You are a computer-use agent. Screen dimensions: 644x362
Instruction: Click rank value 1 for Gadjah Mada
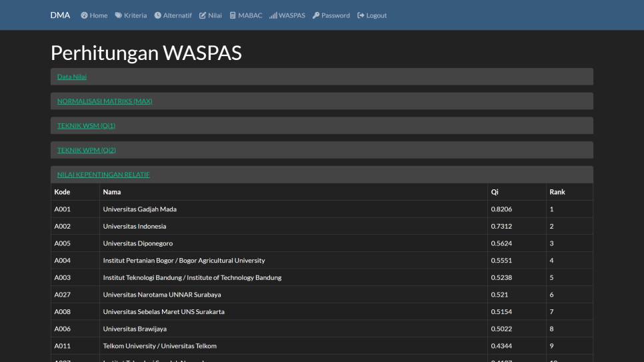click(551, 209)
